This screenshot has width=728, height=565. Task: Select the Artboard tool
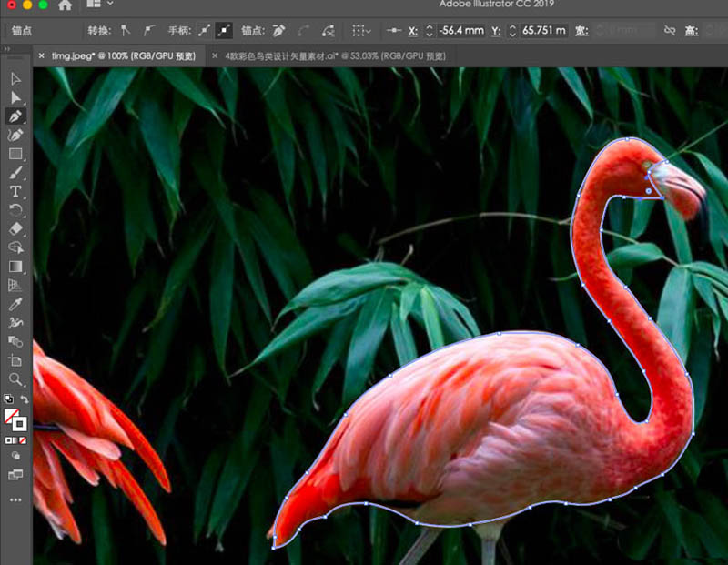15,360
